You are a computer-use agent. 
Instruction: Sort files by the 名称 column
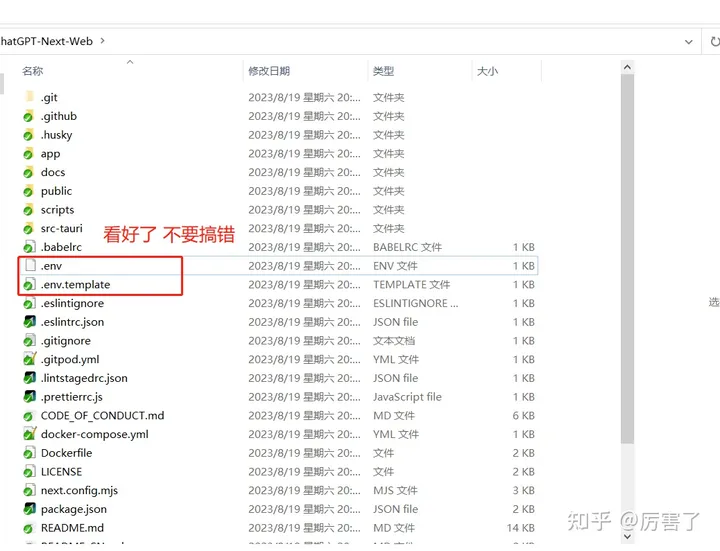[x=33, y=71]
